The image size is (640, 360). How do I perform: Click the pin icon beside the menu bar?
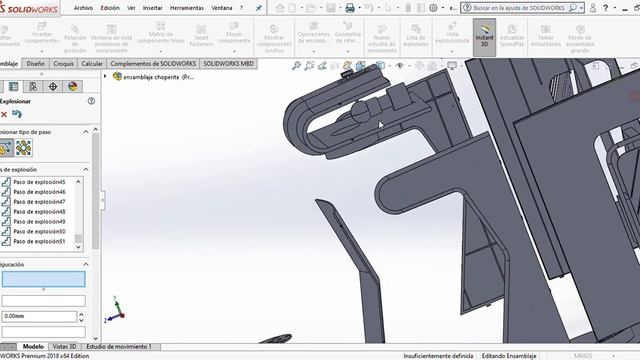[258, 8]
